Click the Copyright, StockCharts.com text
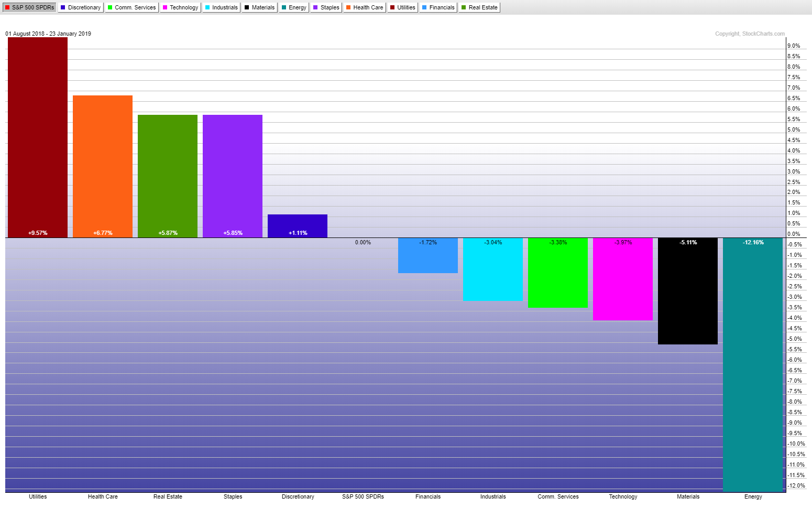 click(750, 34)
